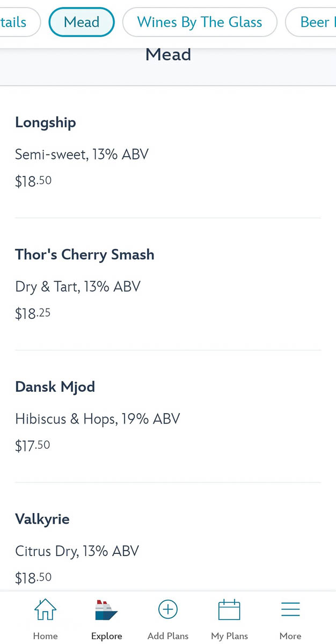Open the Explore ship icon
This screenshot has height=644, width=336.
(x=106, y=610)
